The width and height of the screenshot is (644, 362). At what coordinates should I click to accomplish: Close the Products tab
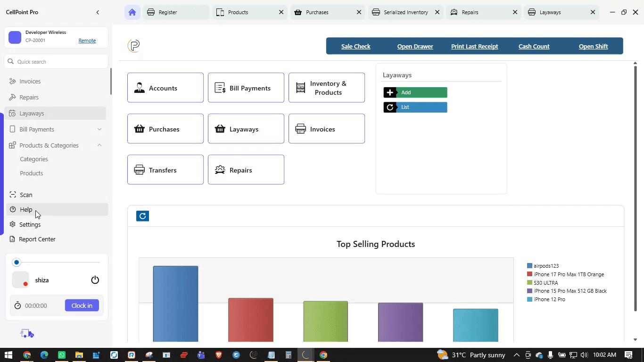[281, 12]
